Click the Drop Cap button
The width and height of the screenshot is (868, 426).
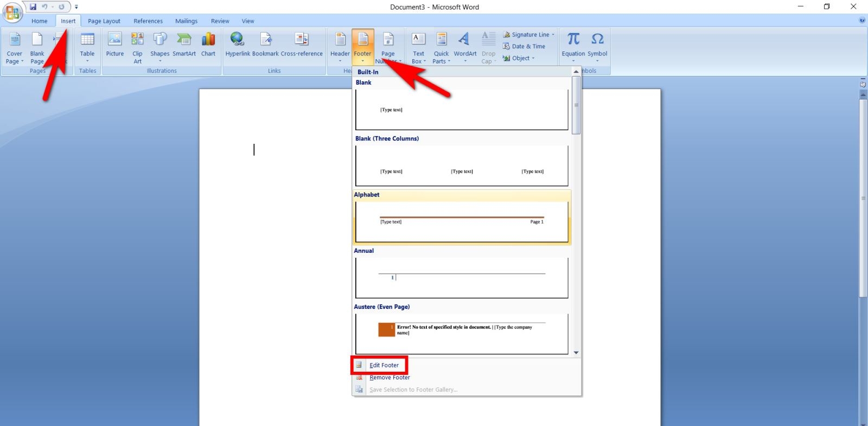click(x=488, y=48)
